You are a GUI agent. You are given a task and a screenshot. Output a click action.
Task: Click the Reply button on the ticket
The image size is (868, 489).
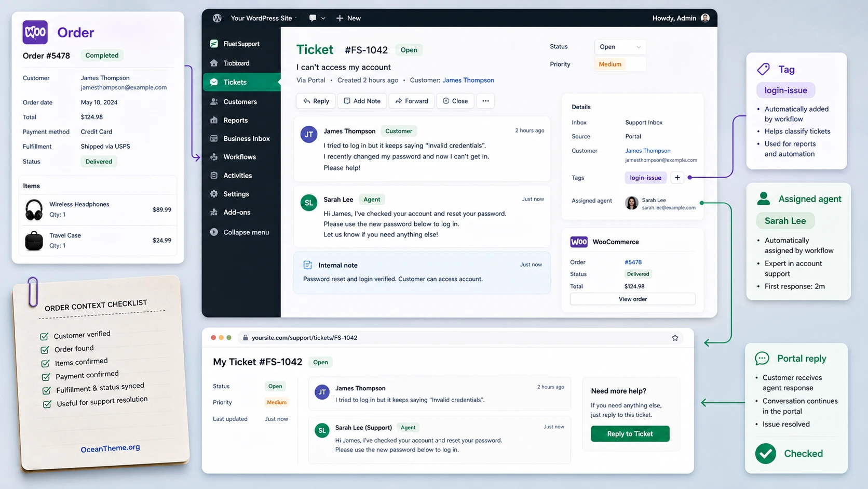click(x=316, y=101)
